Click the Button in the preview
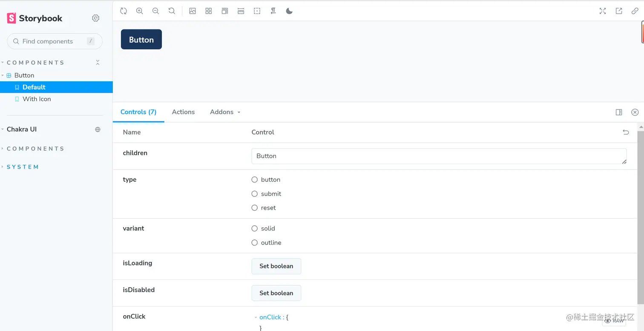The height and width of the screenshot is (331, 644). pyautogui.click(x=141, y=40)
